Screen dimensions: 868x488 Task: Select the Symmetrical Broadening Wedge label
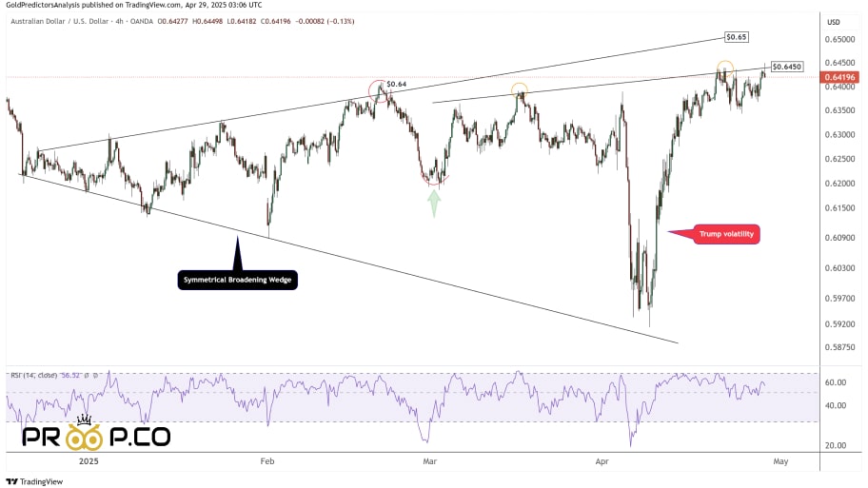[x=237, y=280]
